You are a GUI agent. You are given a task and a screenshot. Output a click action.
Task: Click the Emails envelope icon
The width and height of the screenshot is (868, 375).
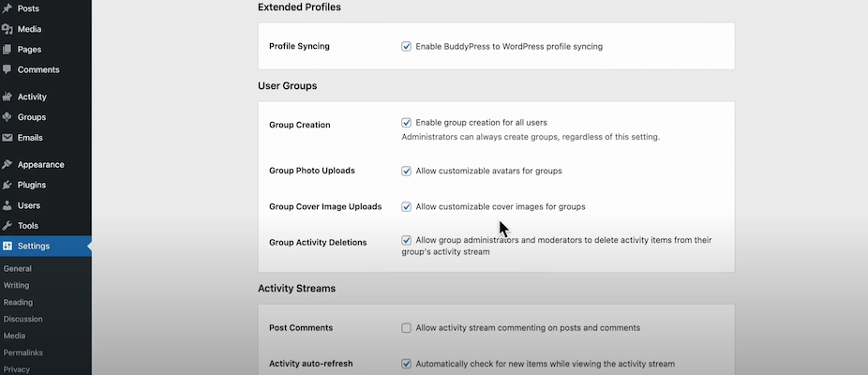click(x=7, y=138)
